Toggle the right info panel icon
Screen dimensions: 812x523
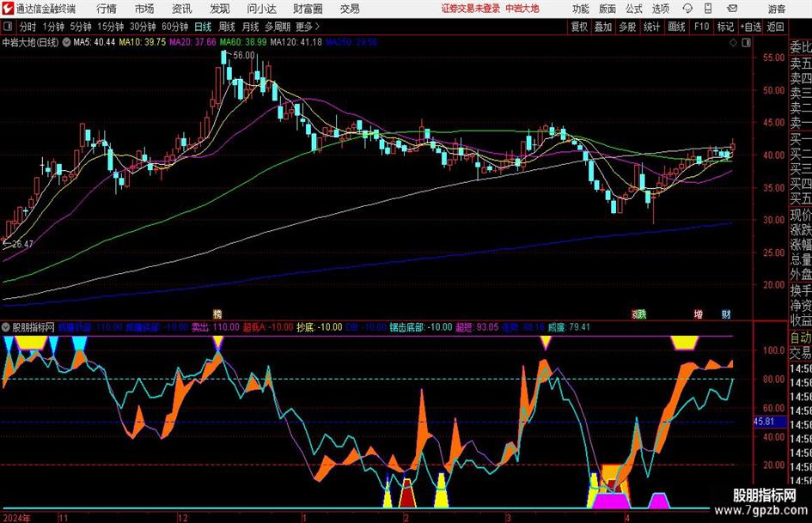(x=746, y=43)
